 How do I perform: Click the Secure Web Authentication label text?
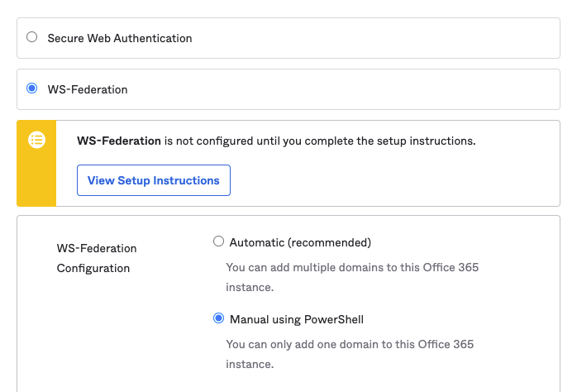coord(119,38)
